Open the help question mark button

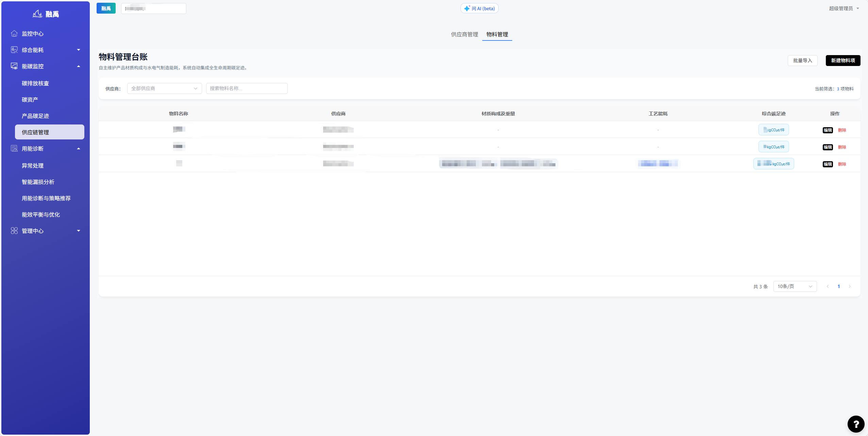[856, 424]
